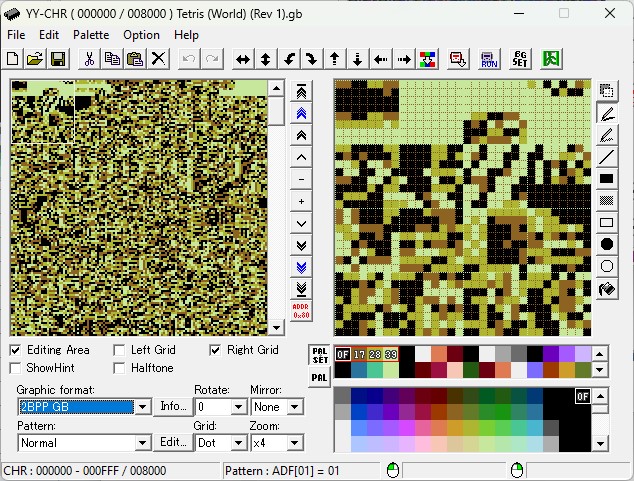The height and width of the screenshot is (481, 634).
Task: Cut the selection with the scissors icon
Action: coord(89,59)
